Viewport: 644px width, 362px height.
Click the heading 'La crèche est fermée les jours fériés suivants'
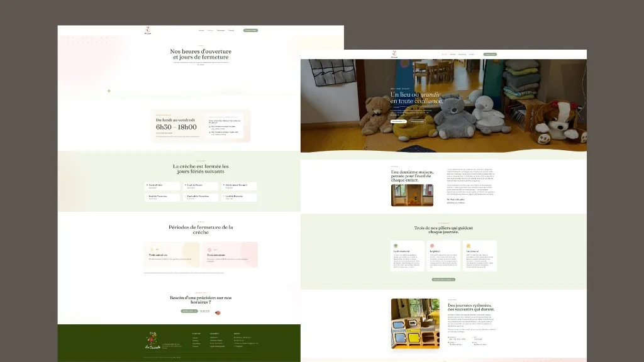201,168
